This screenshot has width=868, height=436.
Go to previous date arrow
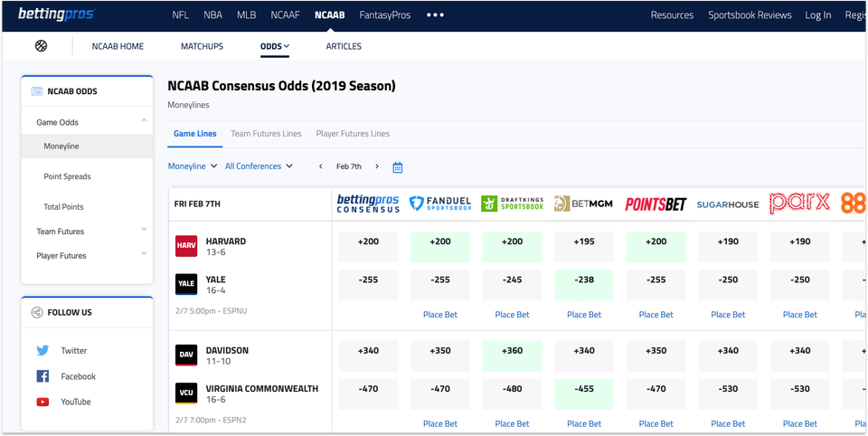(x=320, y=166)
